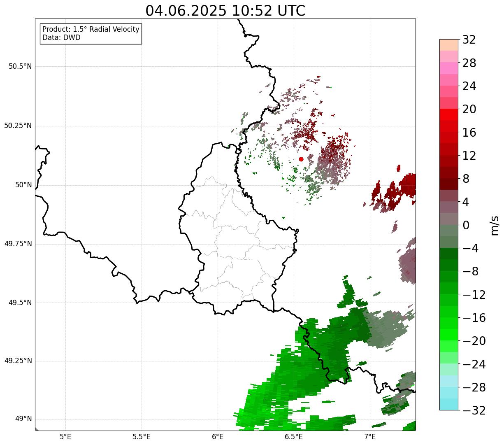Image resolution: width=504 pixels, height=445 pixels.
Task: Click the title "04.06.2025 10:52 UTC"
Action: (x=225, y=11)
